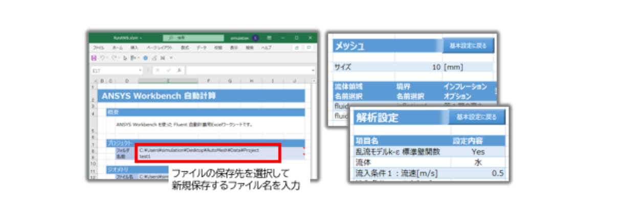Click the select-all corner of the sheet
The height and width of the screenshot is (206, 644).
click(95, 81)
